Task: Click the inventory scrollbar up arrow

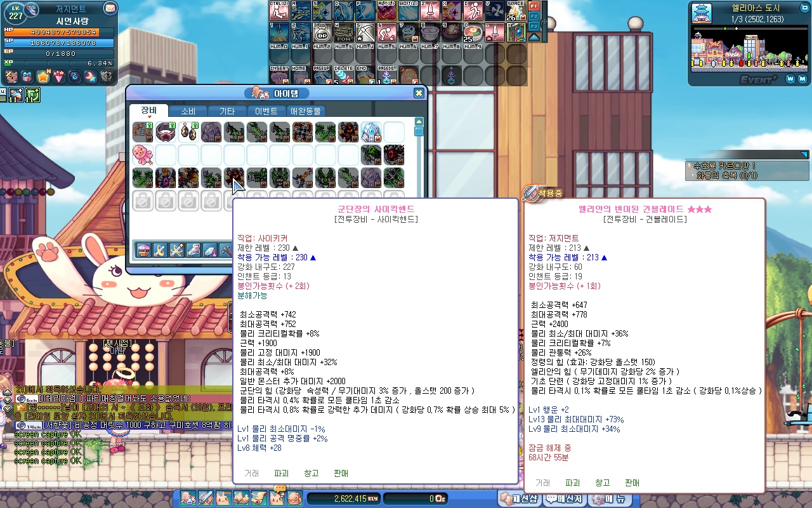Action: click(419, 121)
